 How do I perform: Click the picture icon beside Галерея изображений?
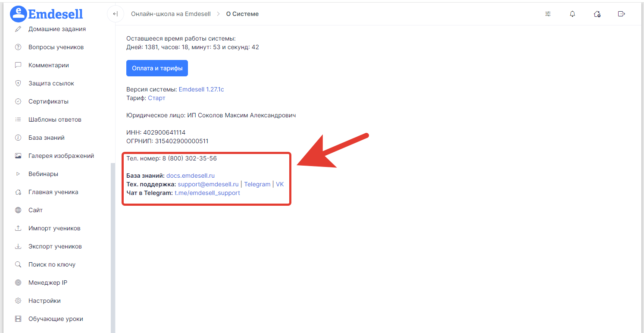point(18,156)
